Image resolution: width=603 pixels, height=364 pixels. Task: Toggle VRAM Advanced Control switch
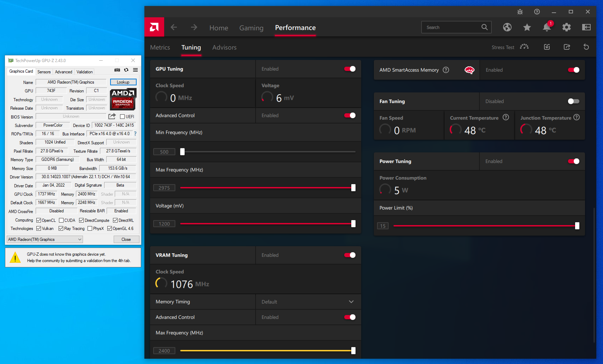click(x=350, y=317)
